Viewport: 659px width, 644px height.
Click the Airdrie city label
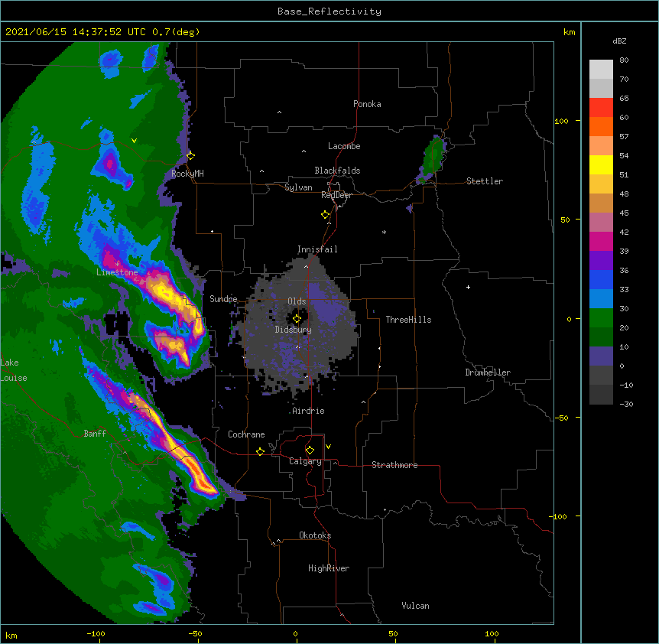click(x=309, y=411)
